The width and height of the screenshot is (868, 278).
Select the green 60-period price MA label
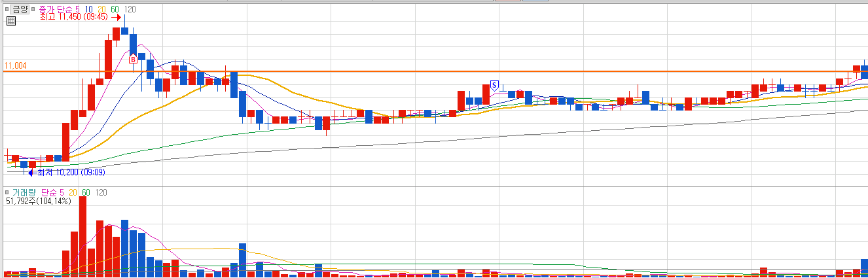[115, 9]
